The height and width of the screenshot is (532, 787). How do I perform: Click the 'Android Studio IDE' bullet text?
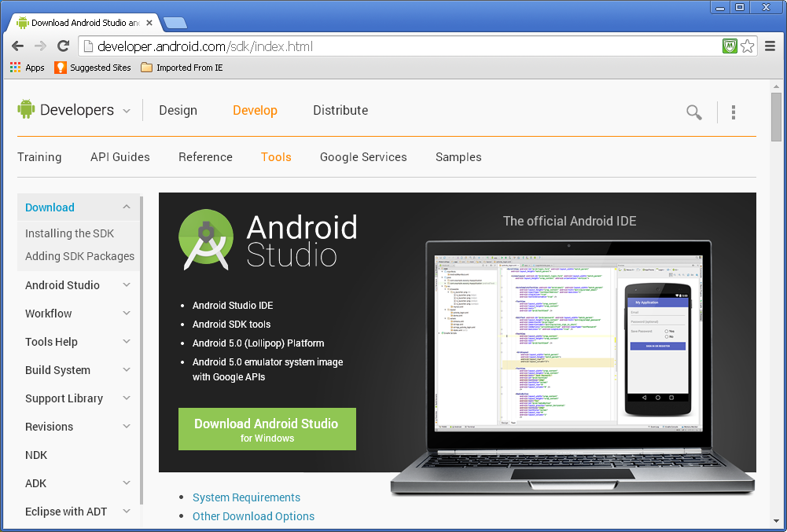pos(233,305)
